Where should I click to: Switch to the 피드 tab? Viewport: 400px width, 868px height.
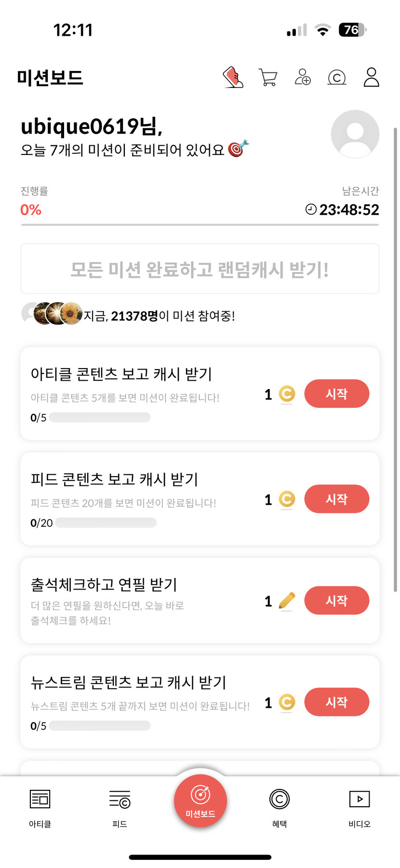click(x=120, y=807)
